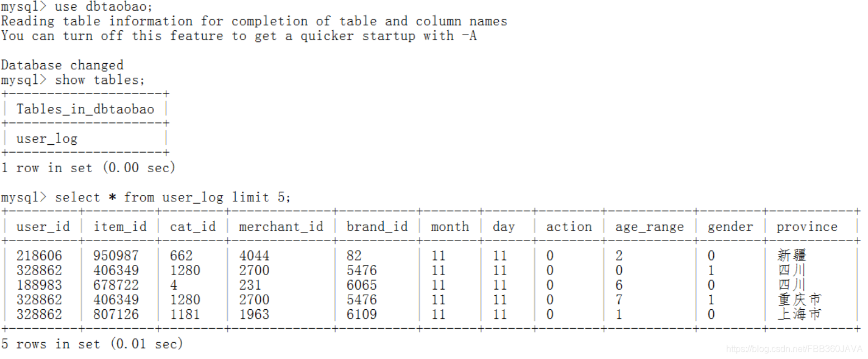The image size is (868, 359).
Task: Click the province value 重庆市
Action: click(799, 299)
